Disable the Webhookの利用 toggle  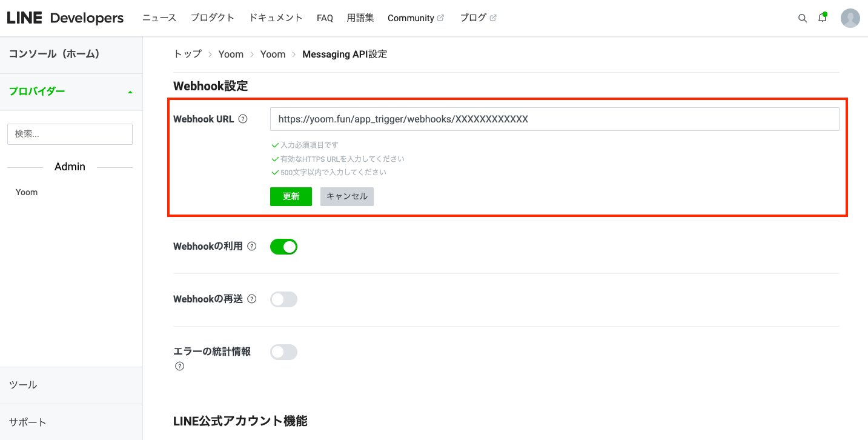point(283,247)
